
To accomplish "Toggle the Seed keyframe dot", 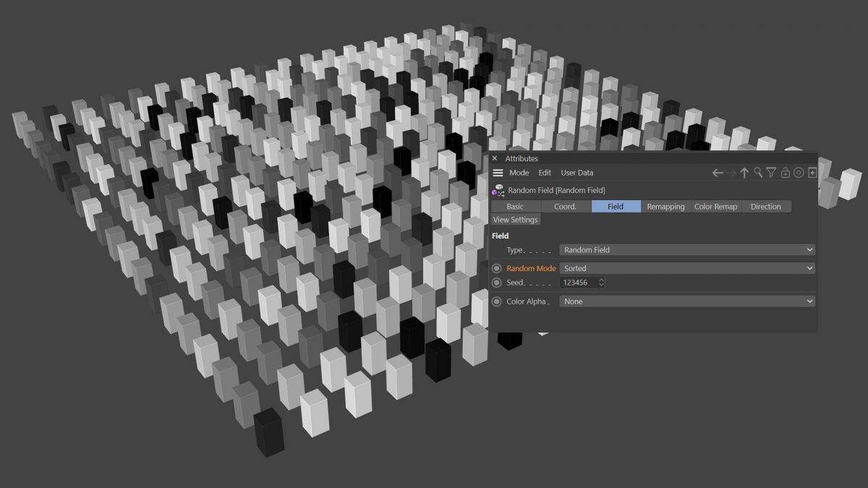I will [496, 283].
